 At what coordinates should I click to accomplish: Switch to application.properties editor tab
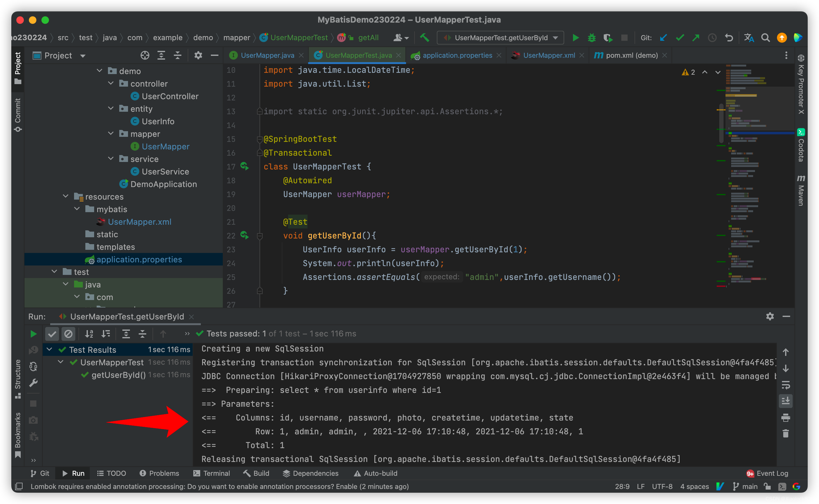pyautogui.click(x=457, y=55)
